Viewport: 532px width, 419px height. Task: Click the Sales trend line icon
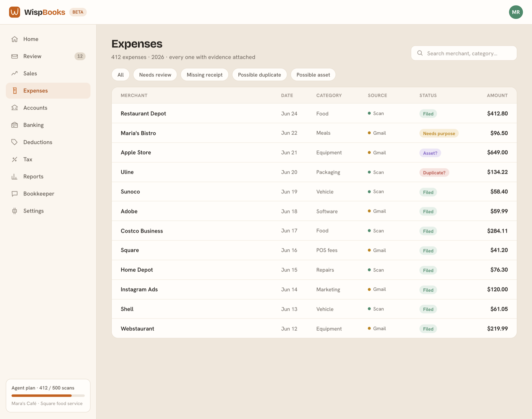point(15,73)
